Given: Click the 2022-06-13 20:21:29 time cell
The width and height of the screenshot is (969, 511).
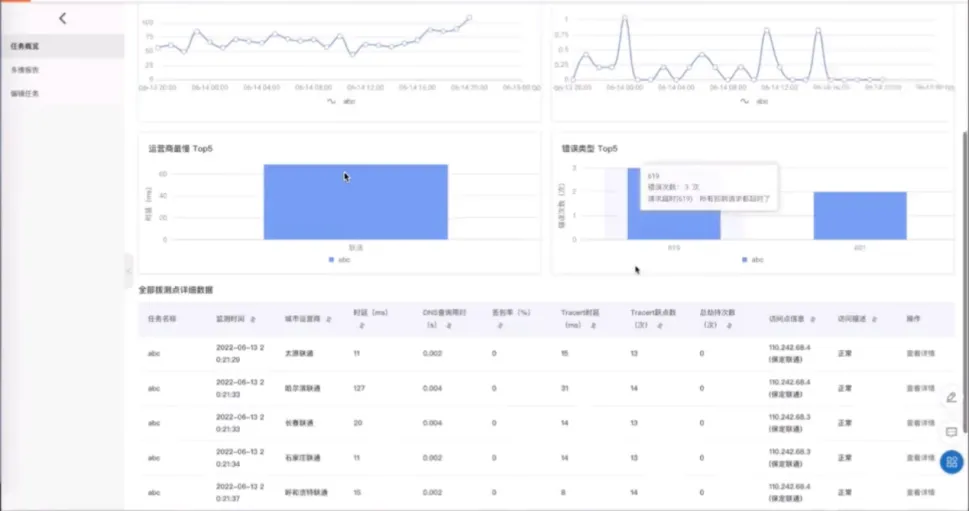Looking at the screenshot, I should [240, 353].
